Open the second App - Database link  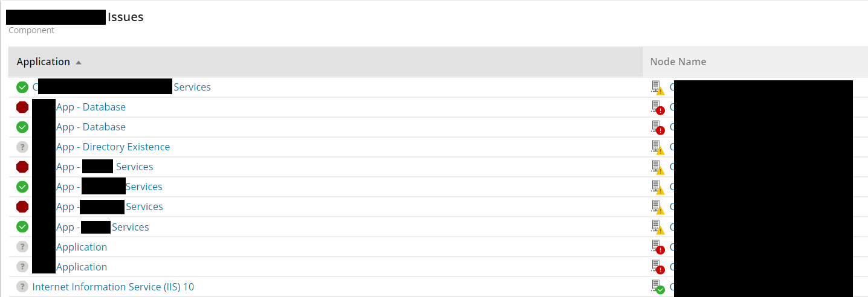pos(91,127)
